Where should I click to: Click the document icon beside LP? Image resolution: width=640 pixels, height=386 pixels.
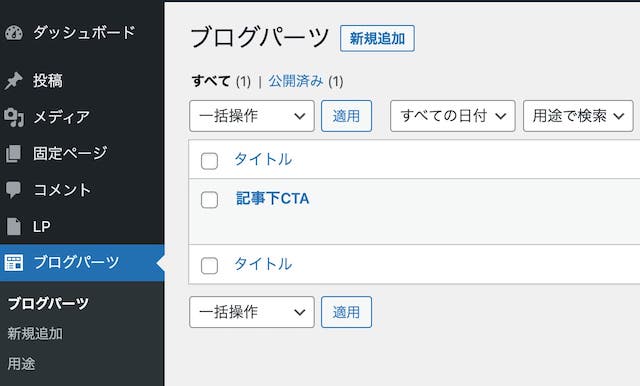pos(14,226)
